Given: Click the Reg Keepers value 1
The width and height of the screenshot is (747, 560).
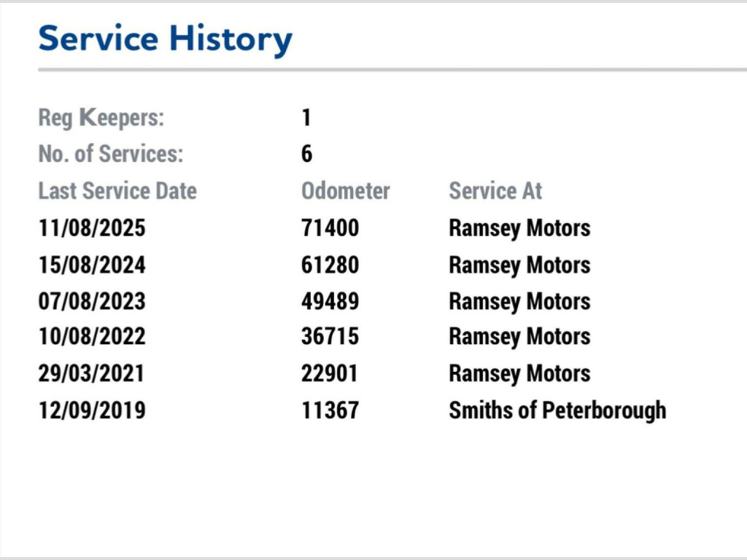Looking at the screenshot, I should tap(306, 118).
